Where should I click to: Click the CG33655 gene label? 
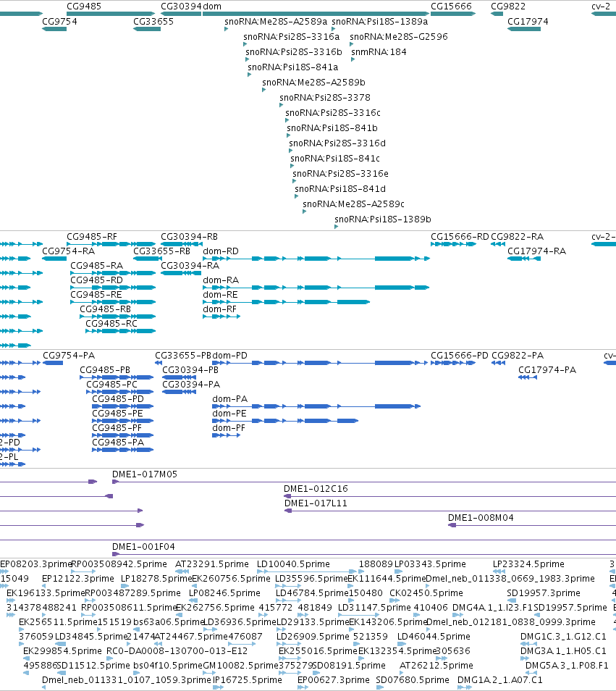[x=153, y=21]
